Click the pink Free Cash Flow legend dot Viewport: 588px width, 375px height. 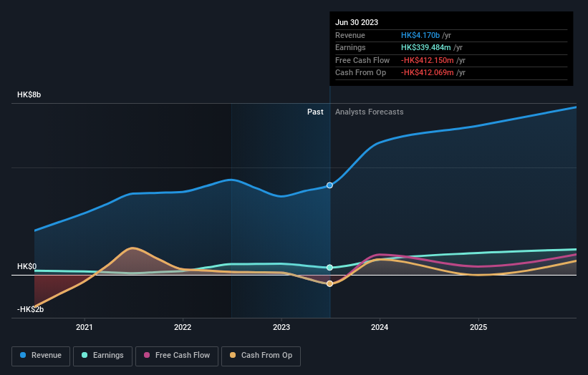coord(147,355)
